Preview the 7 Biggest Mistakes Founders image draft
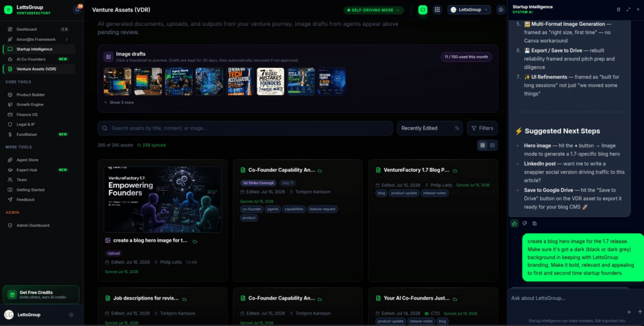Image resolution: width=644 pixels, height=326 pixels. point(270,81)
